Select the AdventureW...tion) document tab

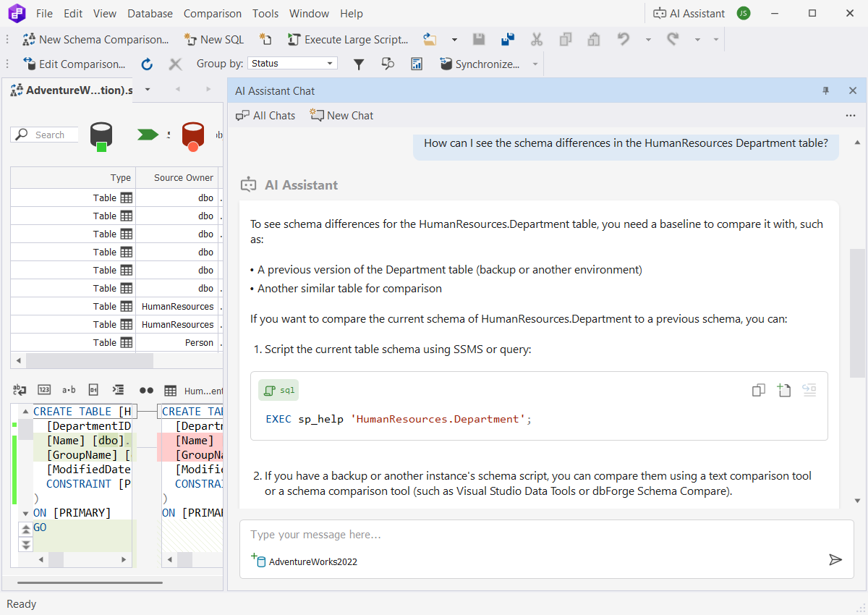coord(71,90)
